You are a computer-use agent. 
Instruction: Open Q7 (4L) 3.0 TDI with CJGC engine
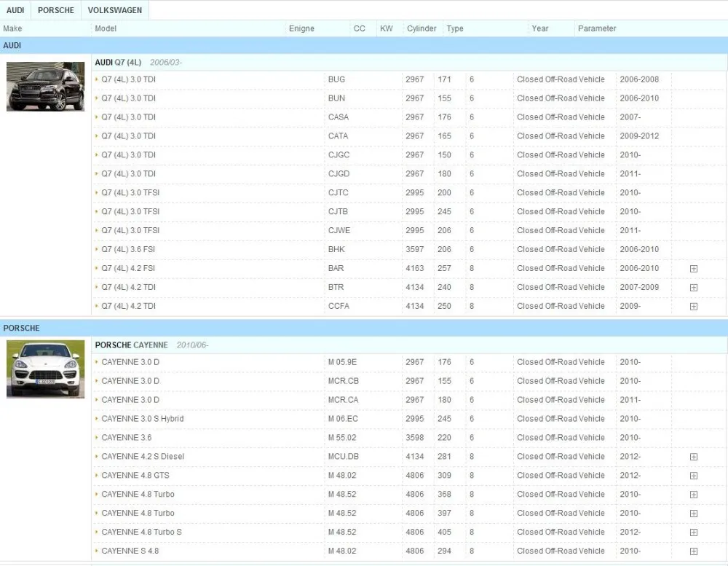[129, 154]
